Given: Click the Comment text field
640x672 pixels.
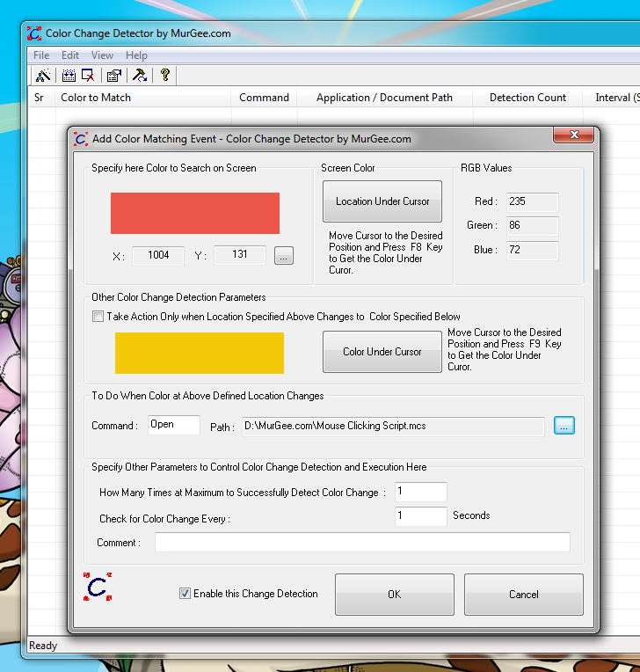Looking at the screenshot, I should click(362, 542).
